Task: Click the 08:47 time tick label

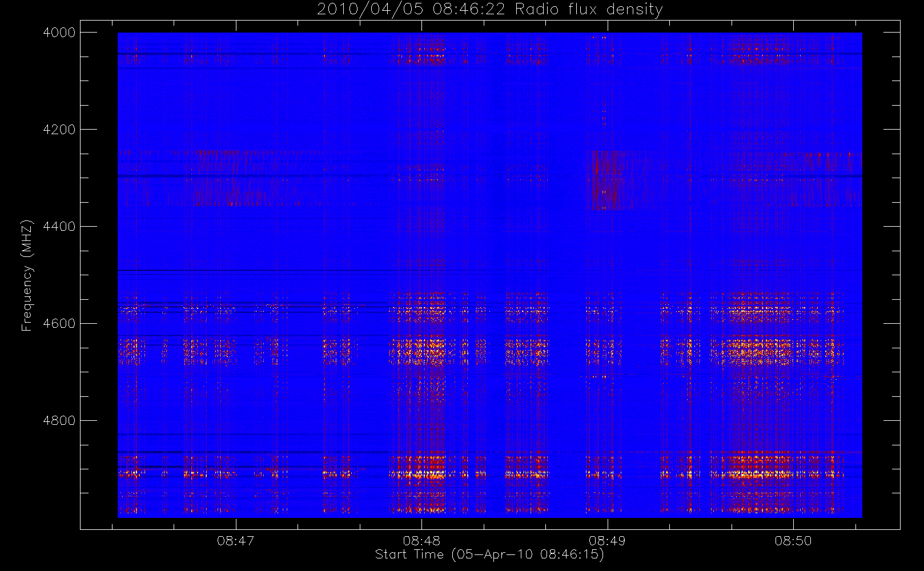Action: tap(235, 541)
